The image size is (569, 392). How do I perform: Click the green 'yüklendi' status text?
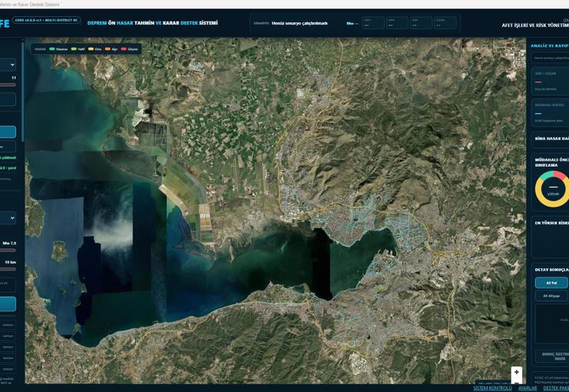click(x=8, y=158)
